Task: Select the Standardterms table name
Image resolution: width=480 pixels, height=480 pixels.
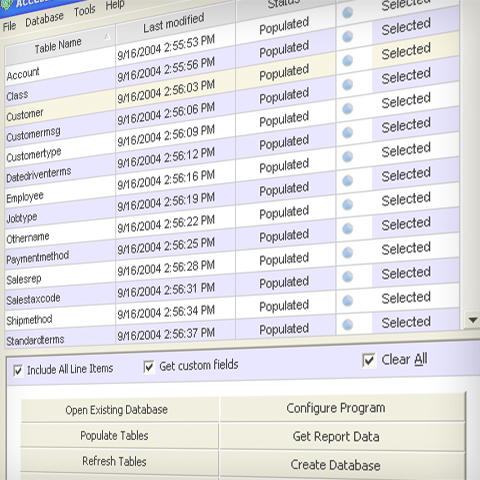Action: pyautogui.click(x=35, y=341)
